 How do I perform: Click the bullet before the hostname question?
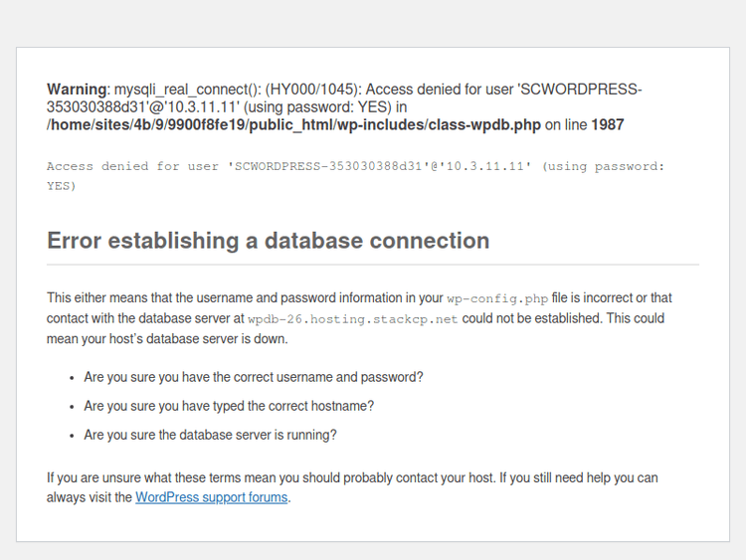[73, 408]
